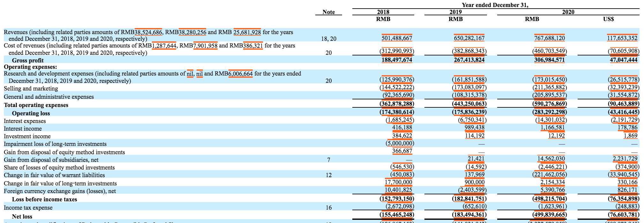The width and height of the screenshot is (644, 223).
Task: Click 2018 investment income 384,622
Action: pyautogui.click(x=402, y=136)
